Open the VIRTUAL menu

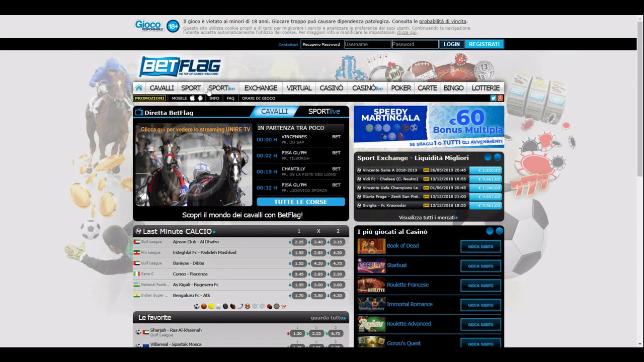click(x=299, y=88)
